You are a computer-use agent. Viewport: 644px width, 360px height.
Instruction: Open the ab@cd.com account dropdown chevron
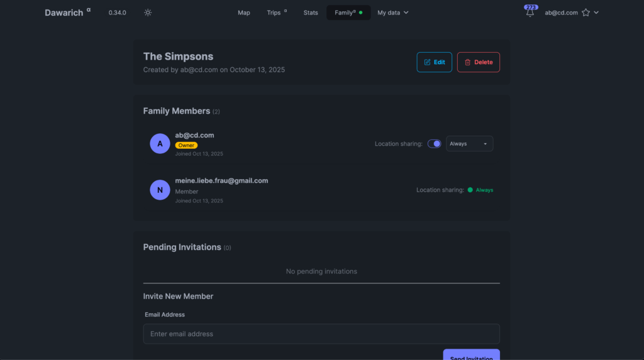(596, 13)
